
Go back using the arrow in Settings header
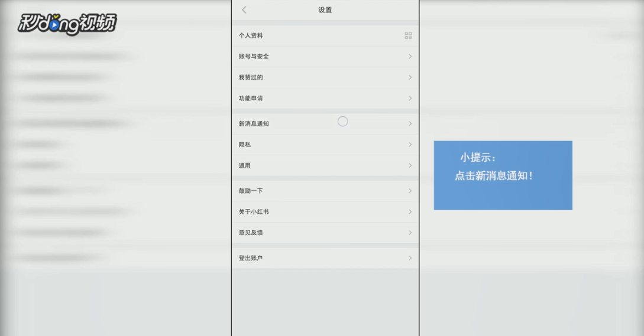pyautogui.click(x=244, y=10)
